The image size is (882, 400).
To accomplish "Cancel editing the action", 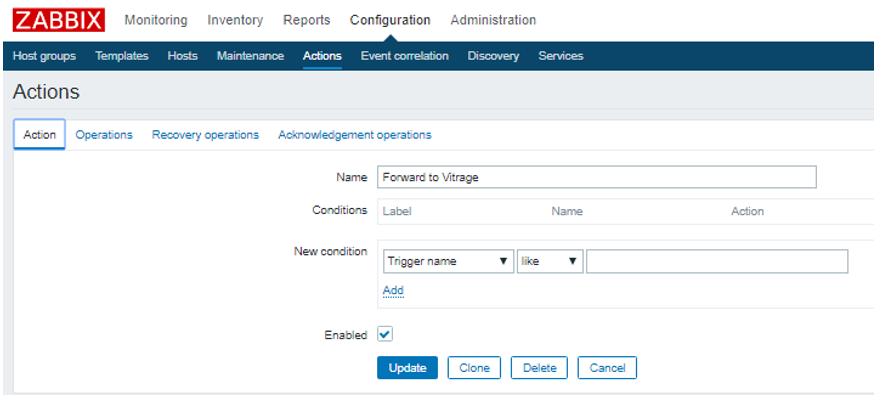I will click(607, 368).
